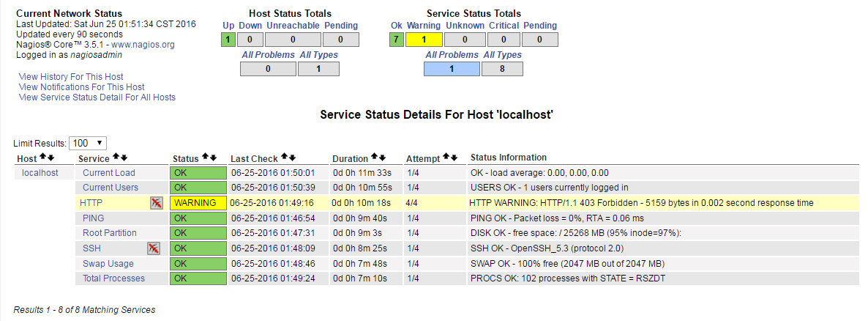This screenshot has width=868, height=321.
Task: Click the notifications-disabled icon beside HTTP
Action: click(156, 203)
